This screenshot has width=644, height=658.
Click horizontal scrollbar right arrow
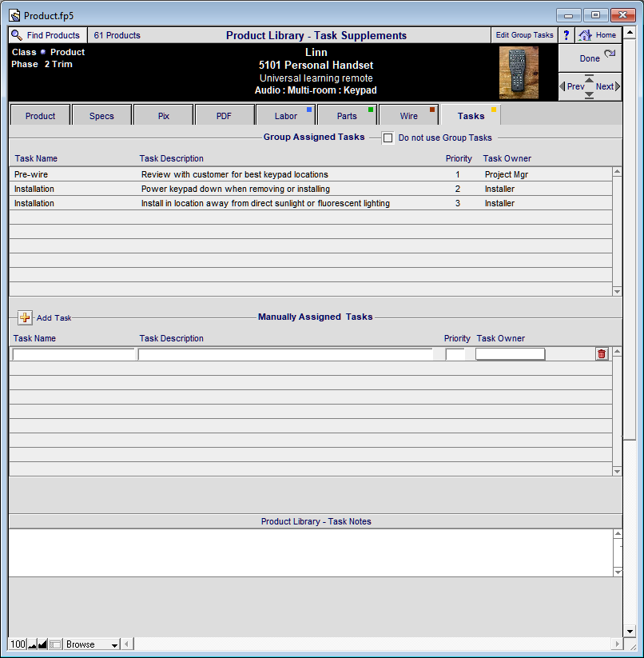click(x=617, y=644)
